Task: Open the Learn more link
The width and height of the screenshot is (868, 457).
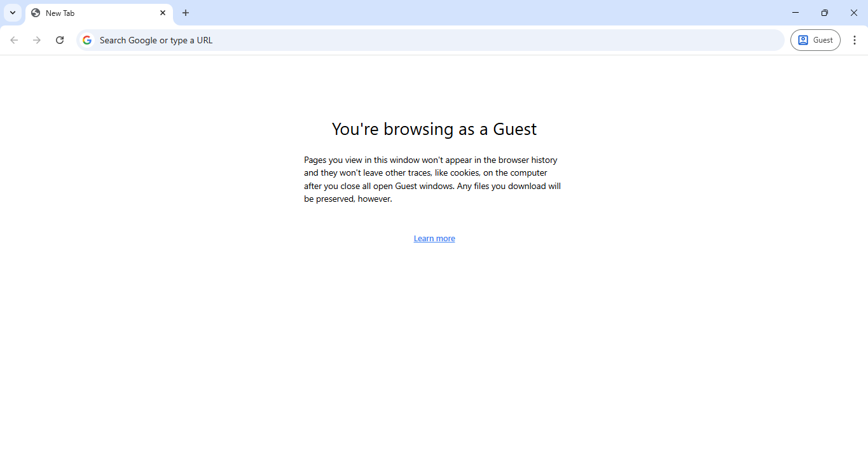Action: point(434,238)
